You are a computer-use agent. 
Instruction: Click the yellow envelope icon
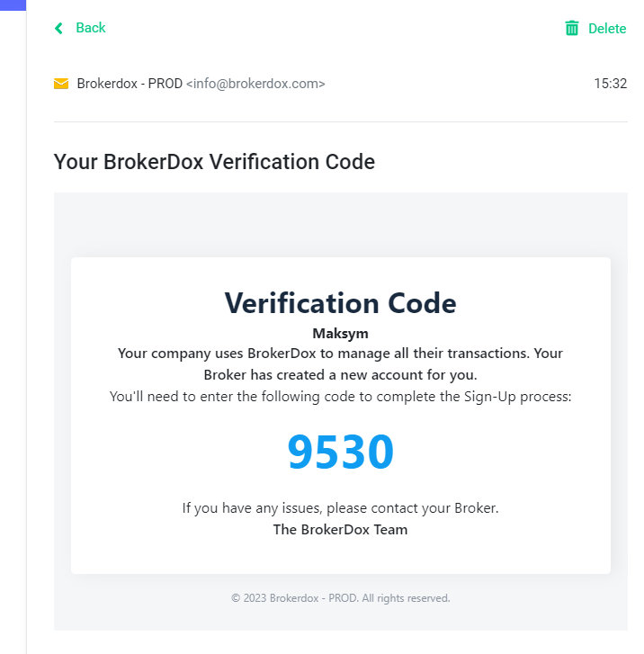coord(61,84)
